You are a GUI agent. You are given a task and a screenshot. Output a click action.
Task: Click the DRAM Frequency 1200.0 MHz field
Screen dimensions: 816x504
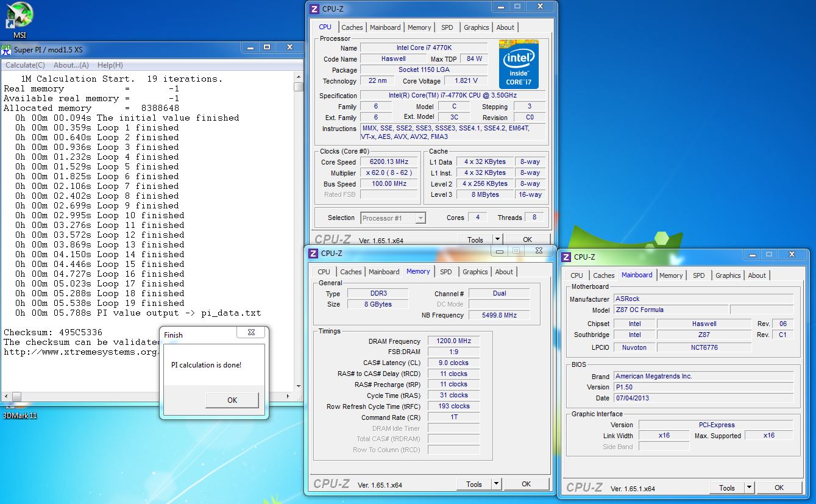(454, 341)
